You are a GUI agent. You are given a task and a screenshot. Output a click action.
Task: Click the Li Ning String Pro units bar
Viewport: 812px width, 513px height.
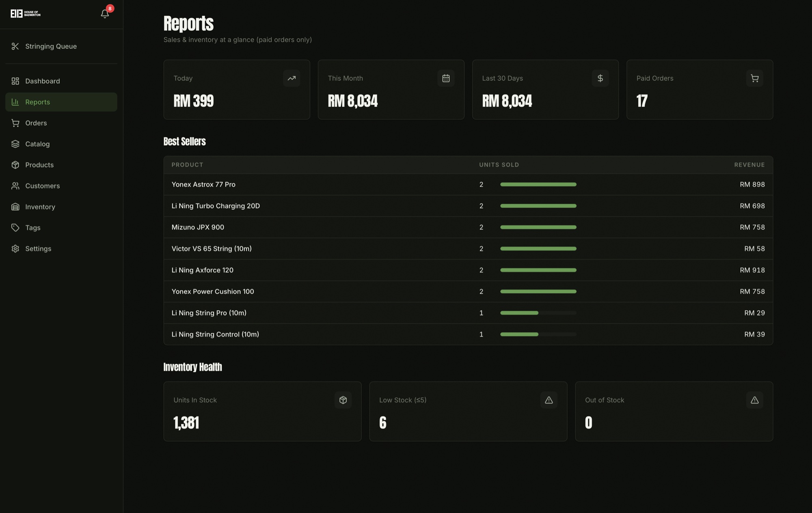[x=538, y=313]
